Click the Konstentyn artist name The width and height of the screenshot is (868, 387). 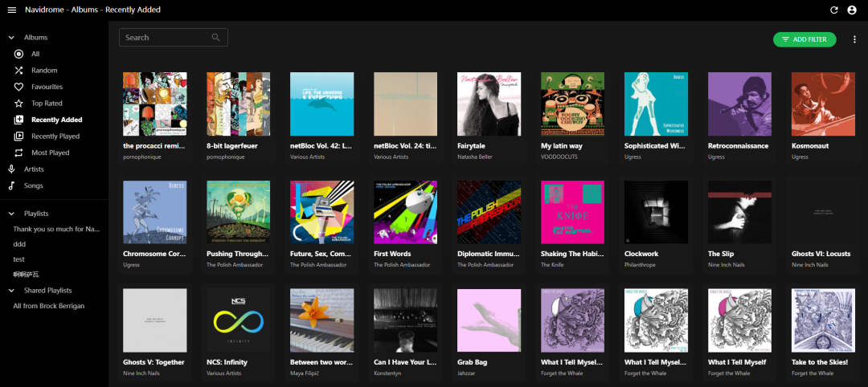click(x=389, y=373)
